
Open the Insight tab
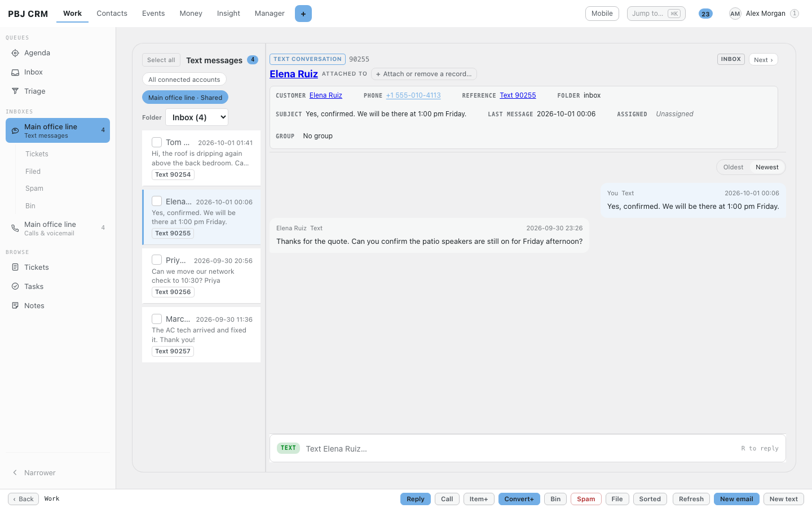tap(228, 14)
